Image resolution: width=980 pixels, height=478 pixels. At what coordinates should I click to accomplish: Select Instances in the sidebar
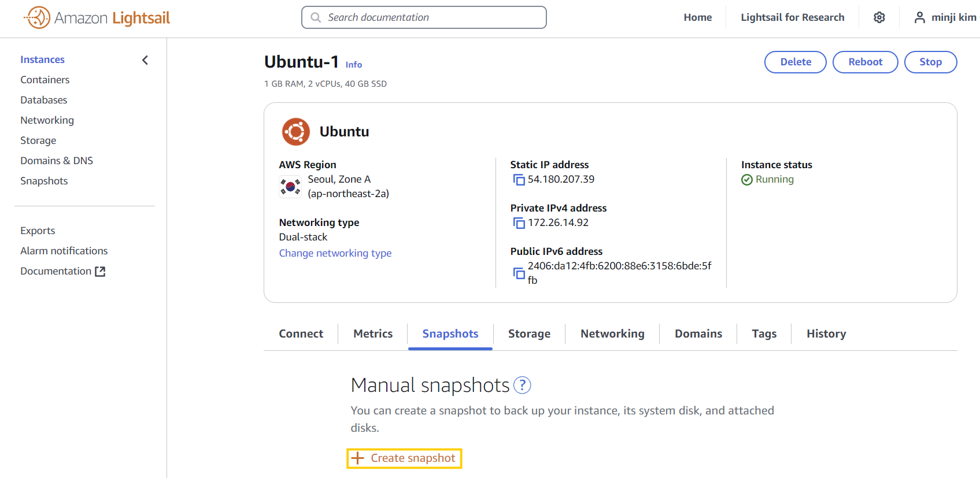pos(42,60)
